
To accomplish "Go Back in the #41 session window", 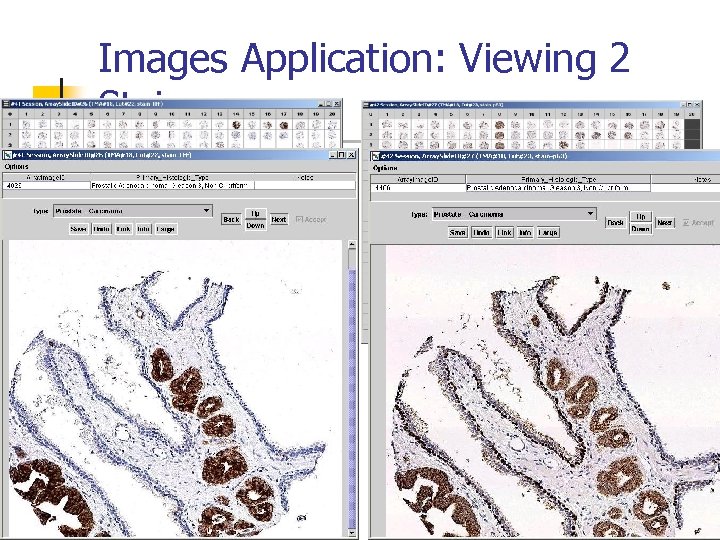I will pyautogui.click(x=231, y=219).
